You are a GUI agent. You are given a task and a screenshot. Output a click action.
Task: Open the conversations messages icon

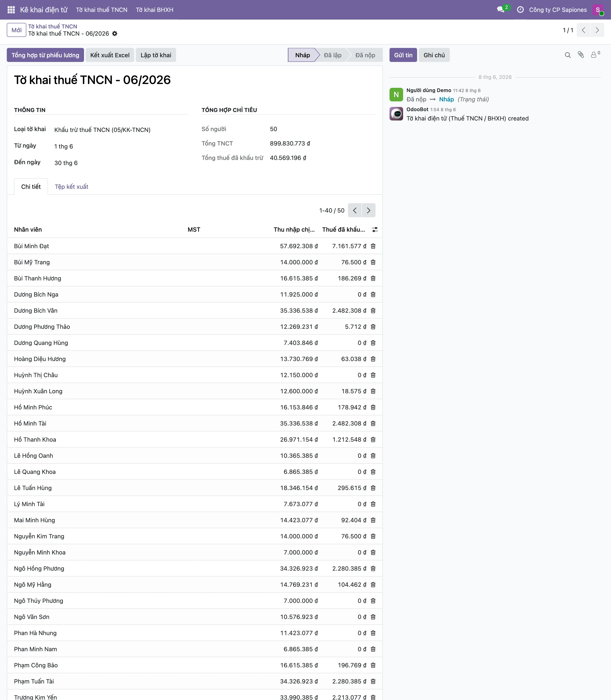(x=501, y=10)
